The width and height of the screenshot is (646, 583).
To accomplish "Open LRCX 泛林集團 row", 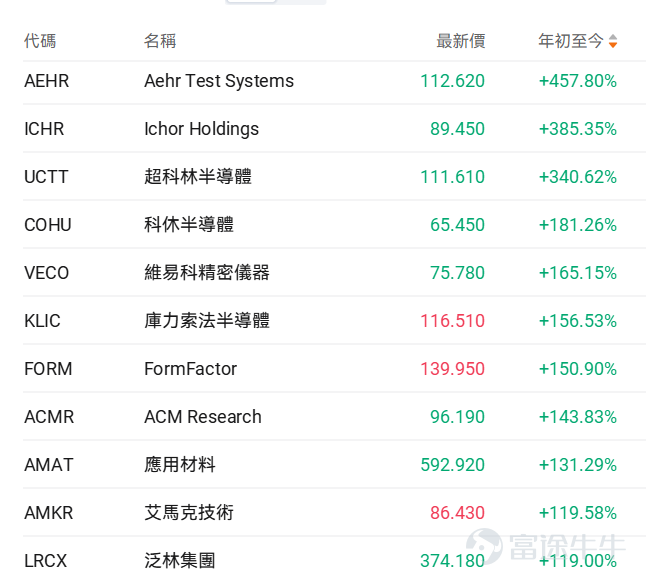I will tap(334, 560).
